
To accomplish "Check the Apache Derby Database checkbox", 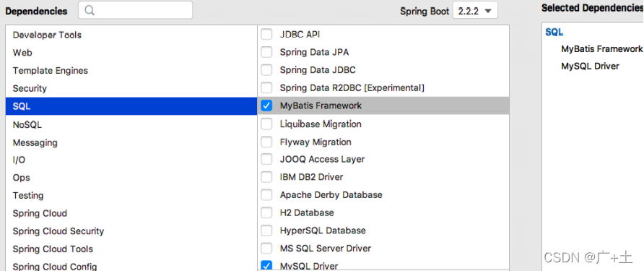I will coord(266,194).
